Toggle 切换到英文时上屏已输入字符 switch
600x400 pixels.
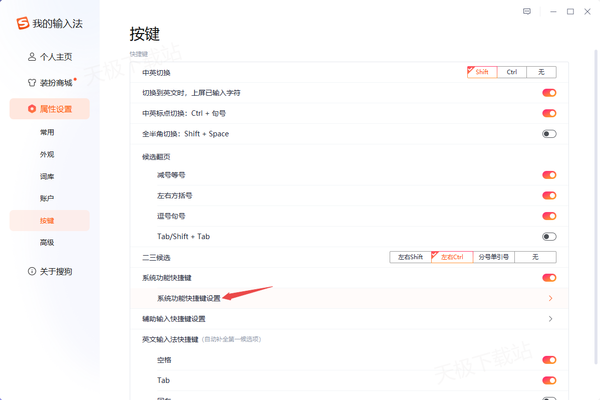[549, 93]
